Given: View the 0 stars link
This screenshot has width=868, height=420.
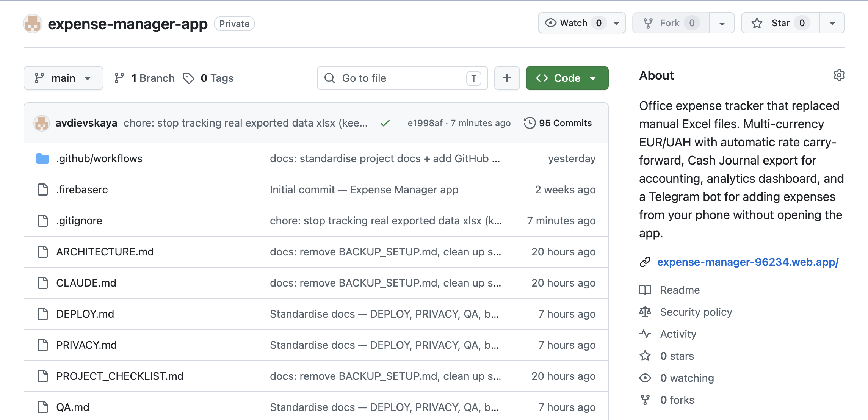Looking at the screenshot, I should (677, 356).
